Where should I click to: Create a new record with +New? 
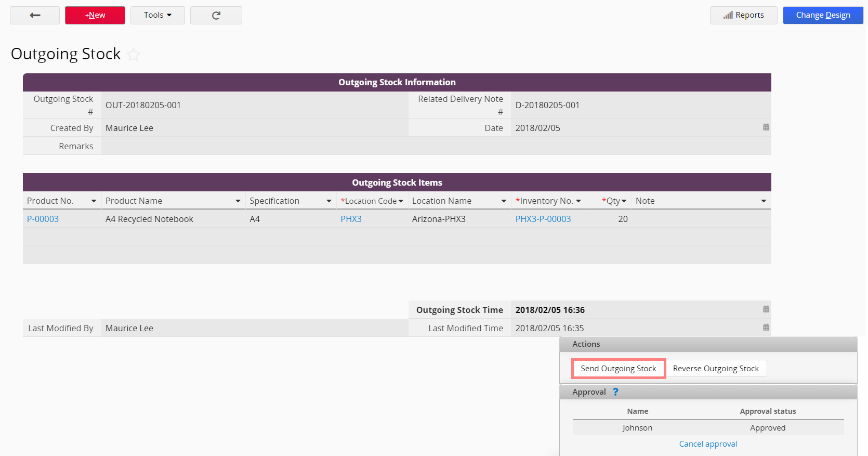click(95, 15)
